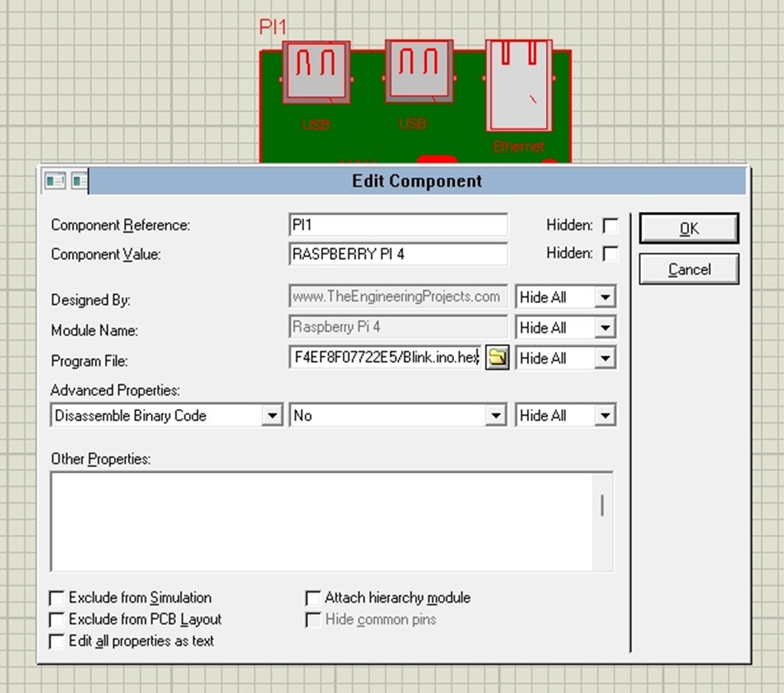Click the Component Reference field showing PI1
Image resolution: width=784 pixels, height=693 pixels.
398,224
